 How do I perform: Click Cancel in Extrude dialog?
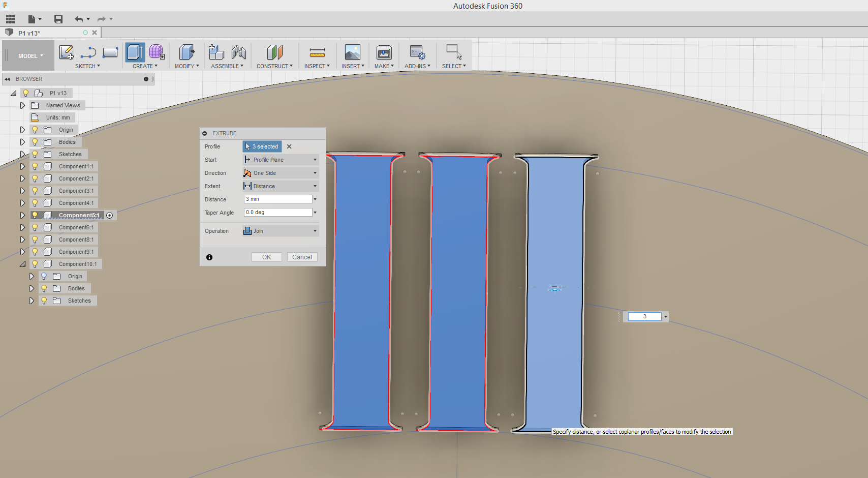[302, 257]
